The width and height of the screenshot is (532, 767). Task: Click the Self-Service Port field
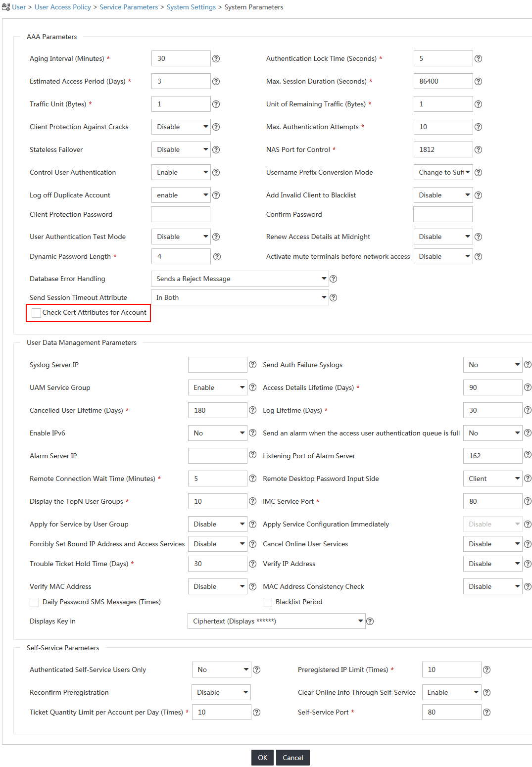pyautogui.click(x=451, y=712)
